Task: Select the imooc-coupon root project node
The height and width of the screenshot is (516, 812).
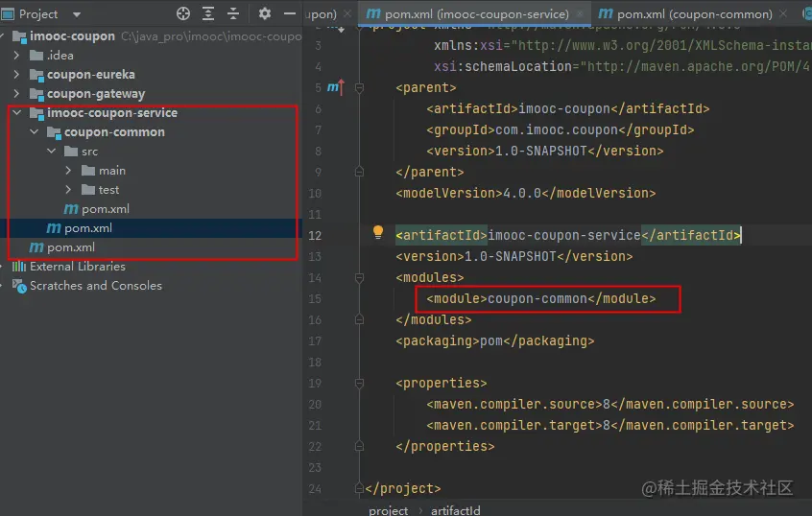Action: tap(72, 35)
